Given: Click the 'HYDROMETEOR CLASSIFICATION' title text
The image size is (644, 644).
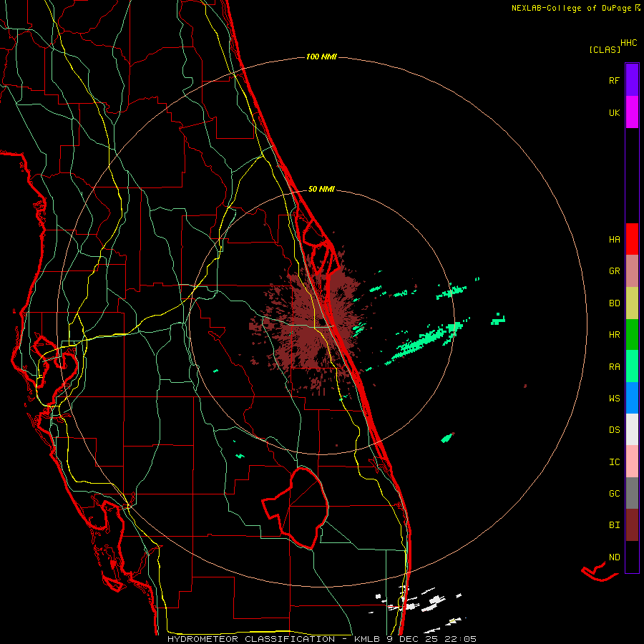Looking at the screenshot, I should (x=251, y=639).
